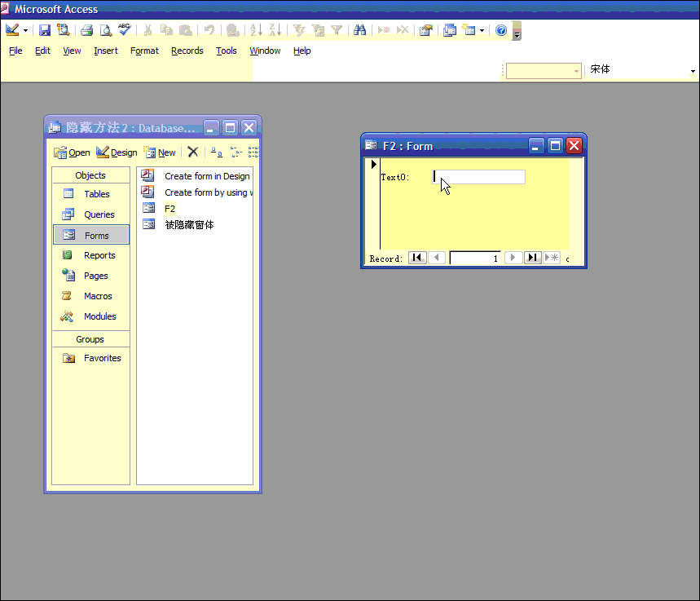Click the Groups bar header
This screenshot has width=700, height=601.
pos(90,339)
